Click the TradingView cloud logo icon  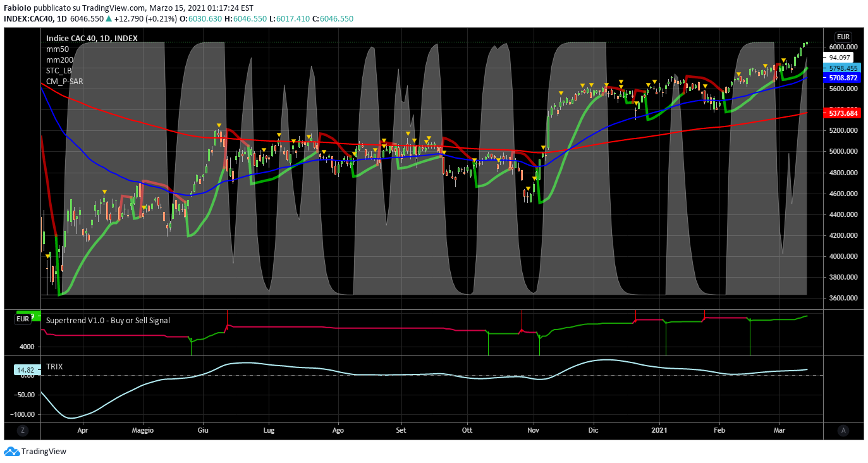(x=11, y=452)
